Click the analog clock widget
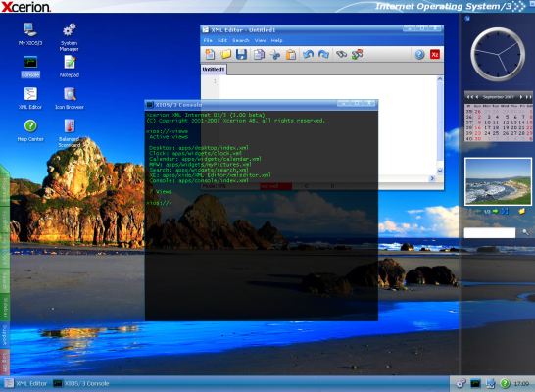 coord(498,55)
